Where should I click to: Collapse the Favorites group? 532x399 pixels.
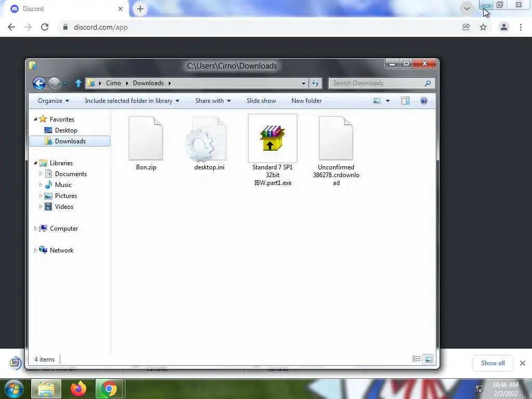(35, 119)
